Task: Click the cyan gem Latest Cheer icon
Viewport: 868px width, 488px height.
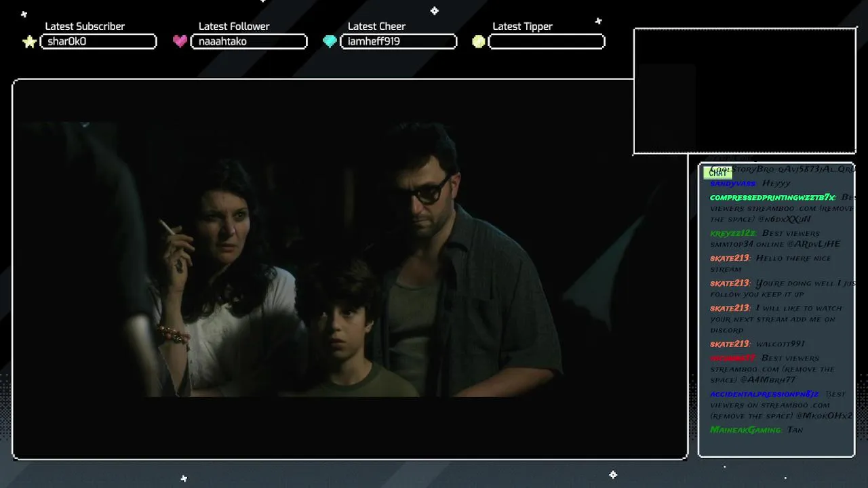Action: pos(330,41)
